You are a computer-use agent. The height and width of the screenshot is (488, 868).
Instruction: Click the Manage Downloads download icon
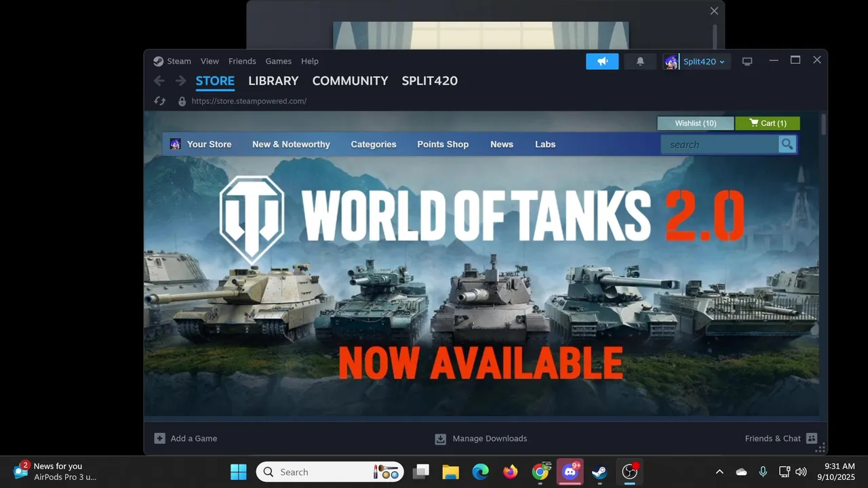pyautogui.click(x=440, y=439)
